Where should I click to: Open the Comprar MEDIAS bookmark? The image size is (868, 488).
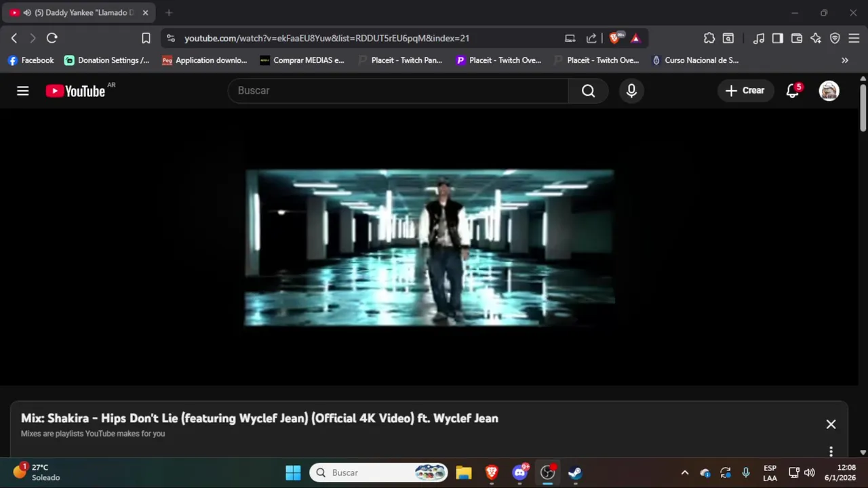tap(302, 60)
